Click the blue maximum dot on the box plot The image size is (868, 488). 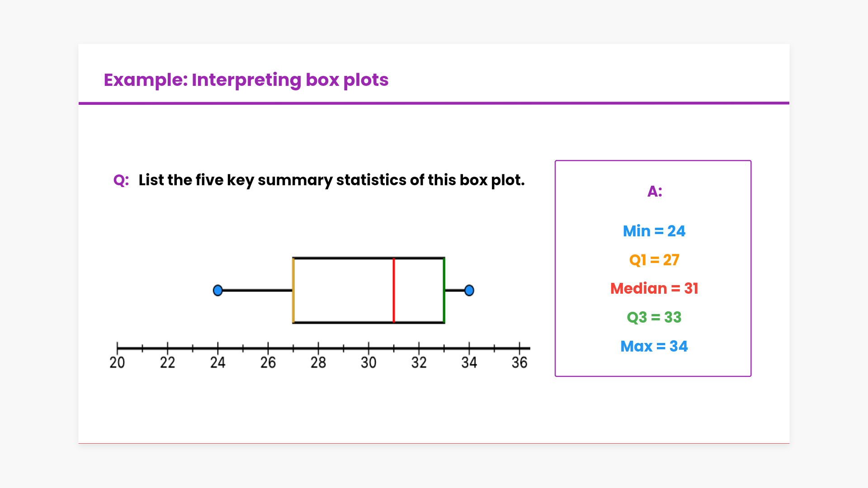click(x=469, y=290)
